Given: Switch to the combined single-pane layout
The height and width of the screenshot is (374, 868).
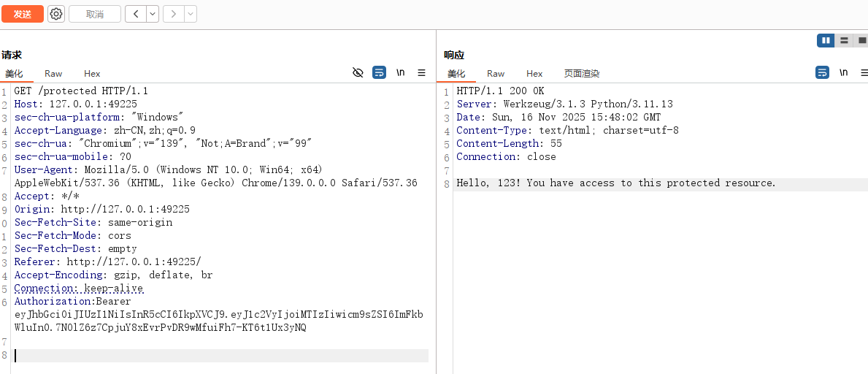Looking at the screenshot, I should tap(861, 41).
